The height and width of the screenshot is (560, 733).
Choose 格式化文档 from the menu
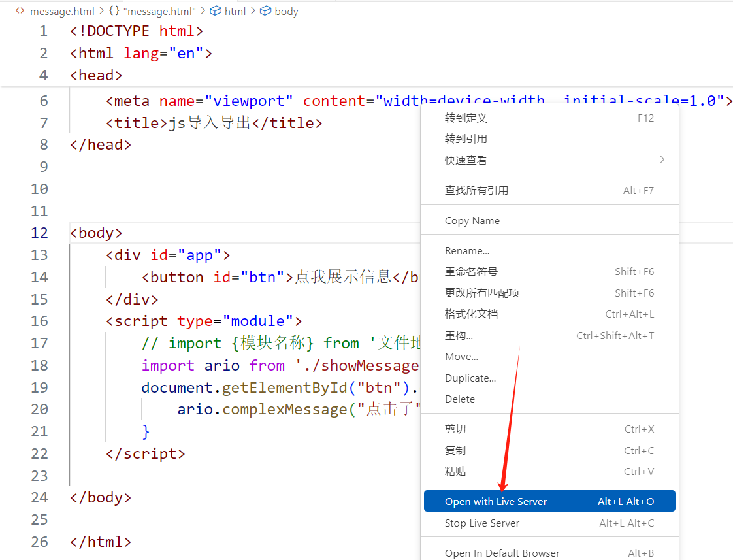[549, 314]
